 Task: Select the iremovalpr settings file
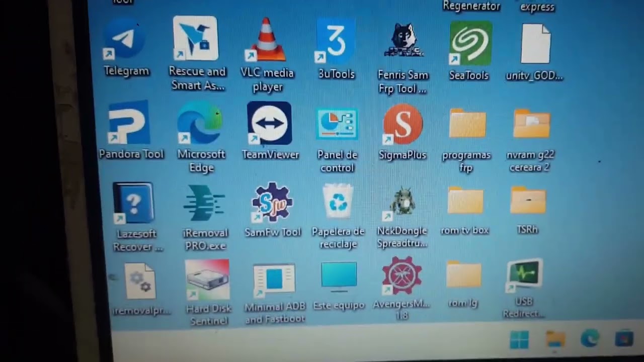click(x=140, y=282)
